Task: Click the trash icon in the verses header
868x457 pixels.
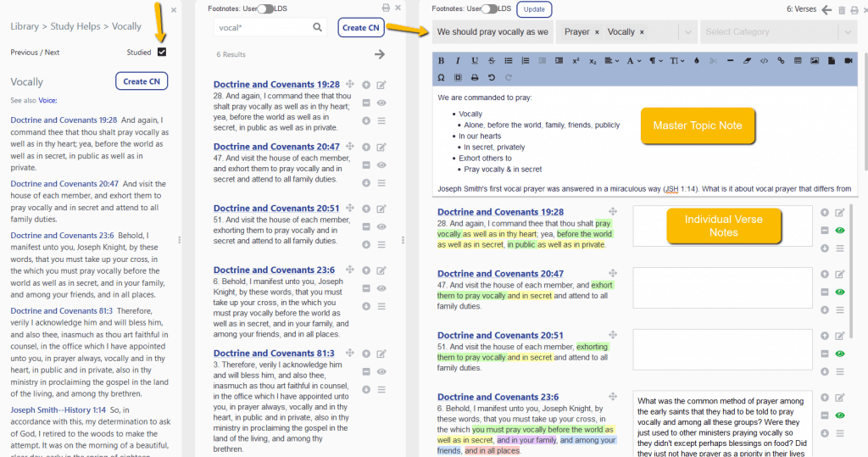Action: [x=842, y=10]
